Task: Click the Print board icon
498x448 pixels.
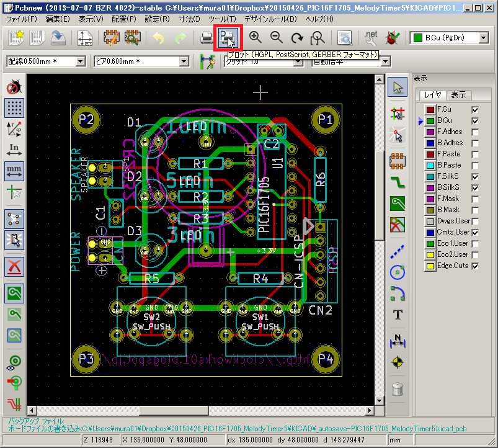Action: pos(207,38)
